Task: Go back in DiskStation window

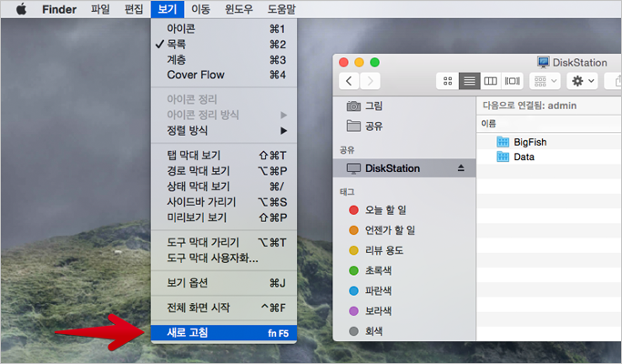Action: click(x=349, y=81)
